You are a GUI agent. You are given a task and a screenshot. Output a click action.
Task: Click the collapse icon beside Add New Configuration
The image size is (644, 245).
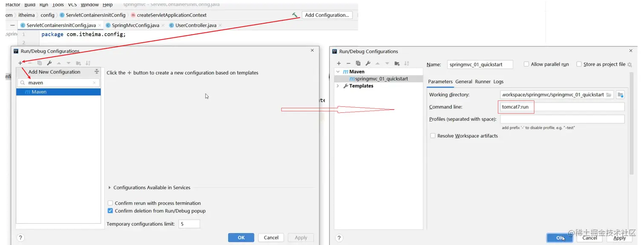click(x=97, y=71)
